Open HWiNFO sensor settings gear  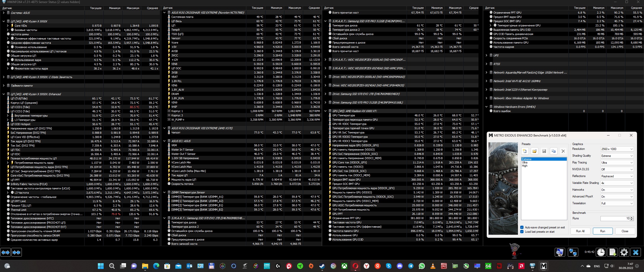point(624,252)
